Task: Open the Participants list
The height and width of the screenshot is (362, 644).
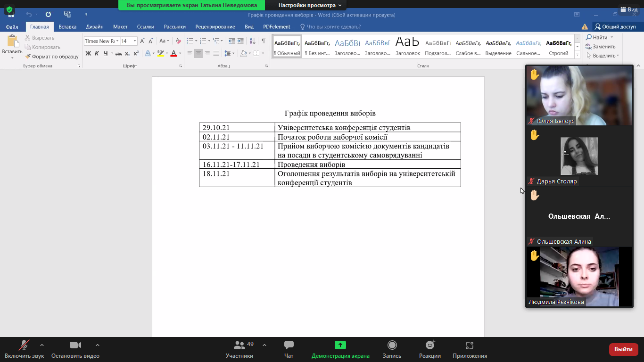Action: click(239, 346)
